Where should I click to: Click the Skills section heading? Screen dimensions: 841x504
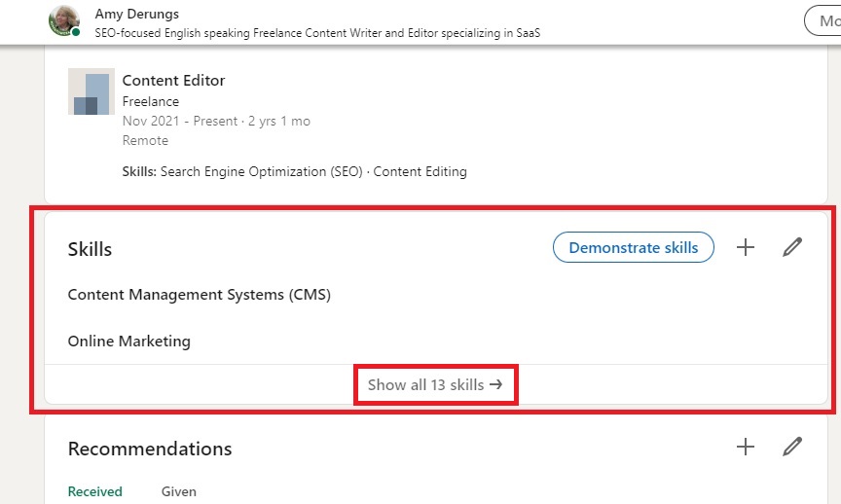click(90, 249)
